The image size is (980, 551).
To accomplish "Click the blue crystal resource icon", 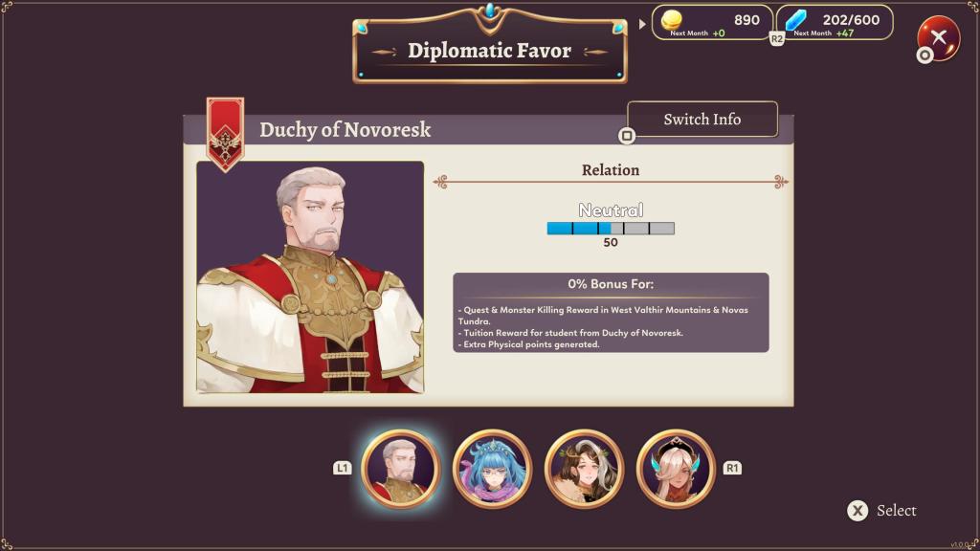I will (795, 20).
